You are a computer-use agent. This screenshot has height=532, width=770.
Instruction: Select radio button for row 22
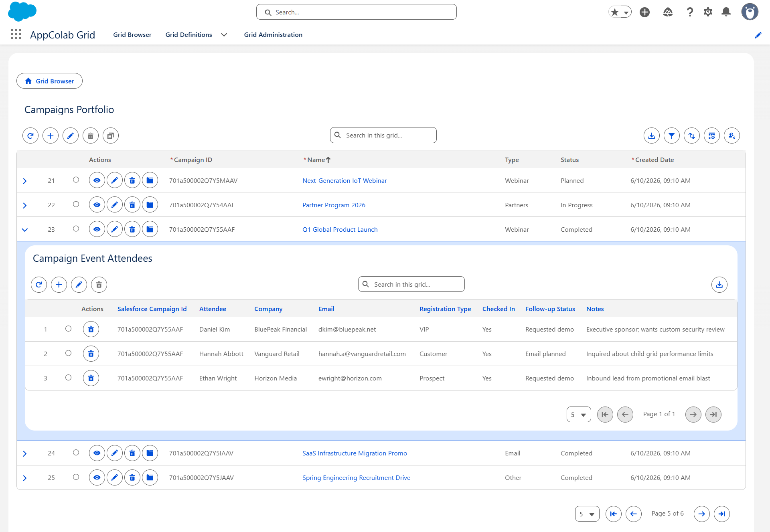click(x=76, y=204)
